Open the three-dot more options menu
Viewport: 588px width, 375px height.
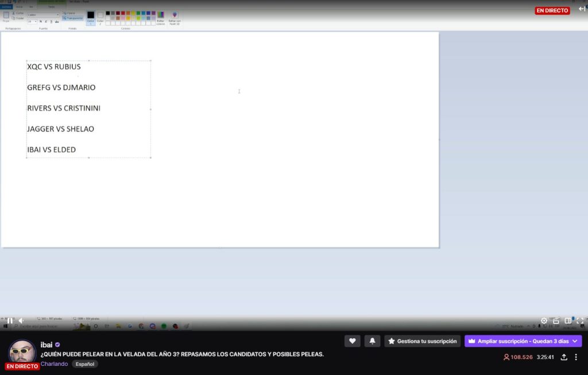(x=576, y=357)
